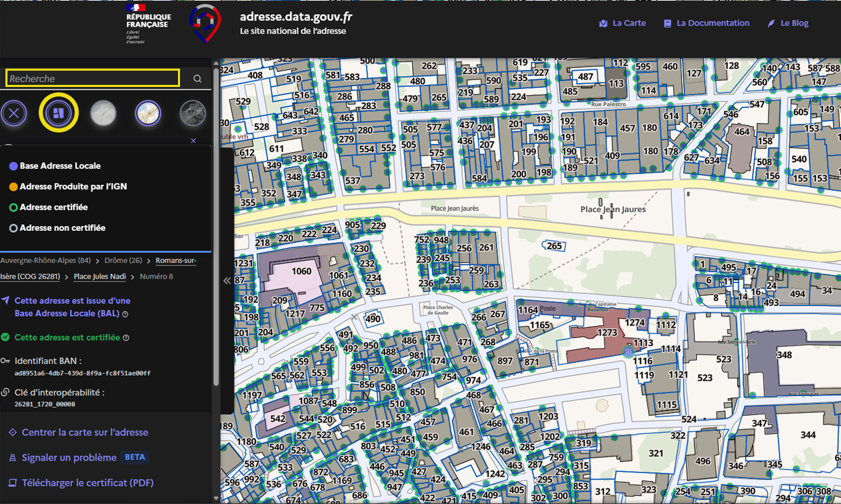The height and width of the screenshot is (504, 841).
Task: Click the help icon next to BAL
Action: tap(126, 314)
